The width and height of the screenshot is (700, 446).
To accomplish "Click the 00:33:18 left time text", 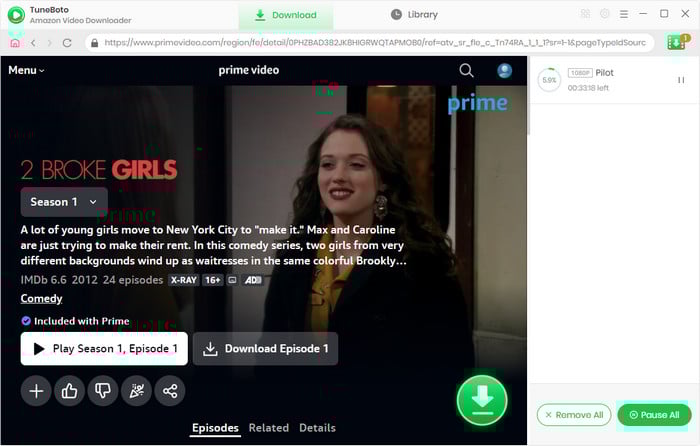I will coord(588,88).
